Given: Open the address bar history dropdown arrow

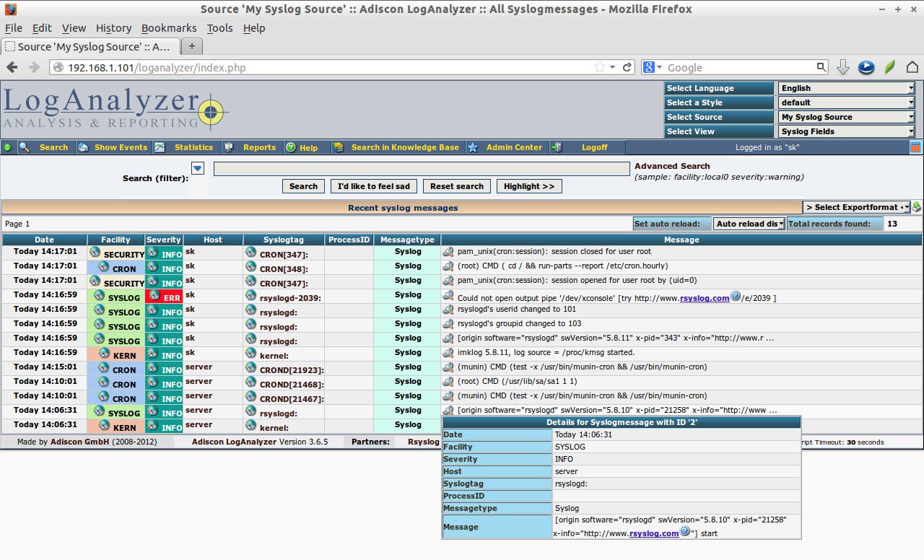Looking at the screenshot, I should click(613, 67).
